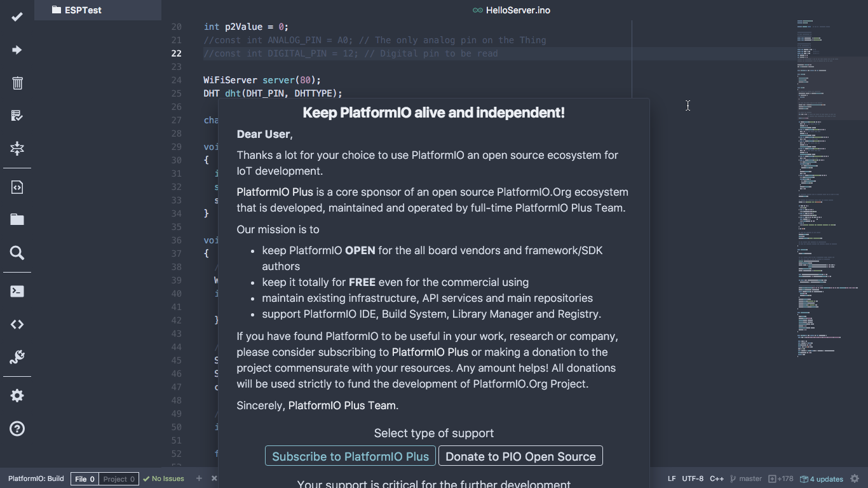Change the C++ grammar selector
Viewport: 868px width, 488px height.
click(x=717, y=479)
